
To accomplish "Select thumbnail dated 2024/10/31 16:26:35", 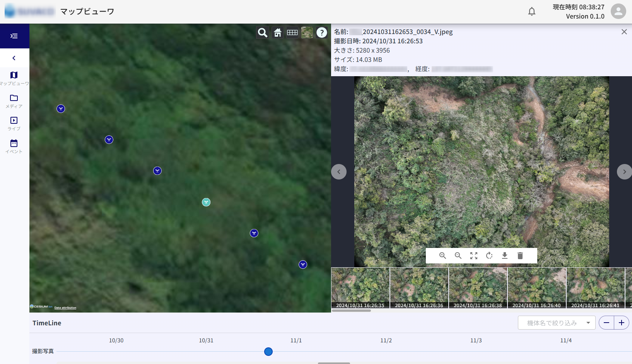I will 360,288.
